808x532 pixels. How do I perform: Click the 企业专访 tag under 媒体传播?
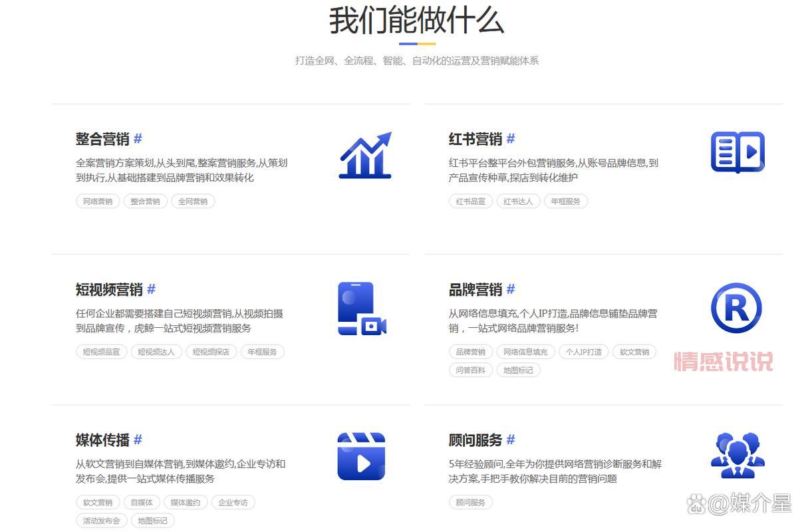[234, 502]
